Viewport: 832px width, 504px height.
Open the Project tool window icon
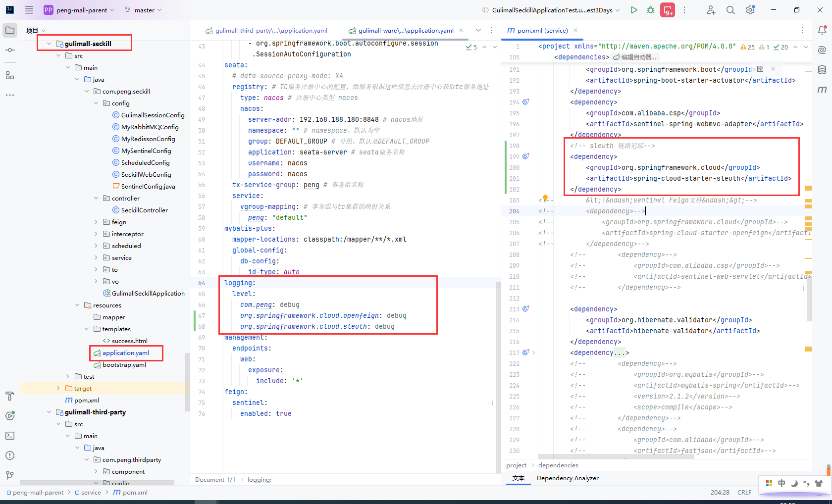(x=10, y=30)
